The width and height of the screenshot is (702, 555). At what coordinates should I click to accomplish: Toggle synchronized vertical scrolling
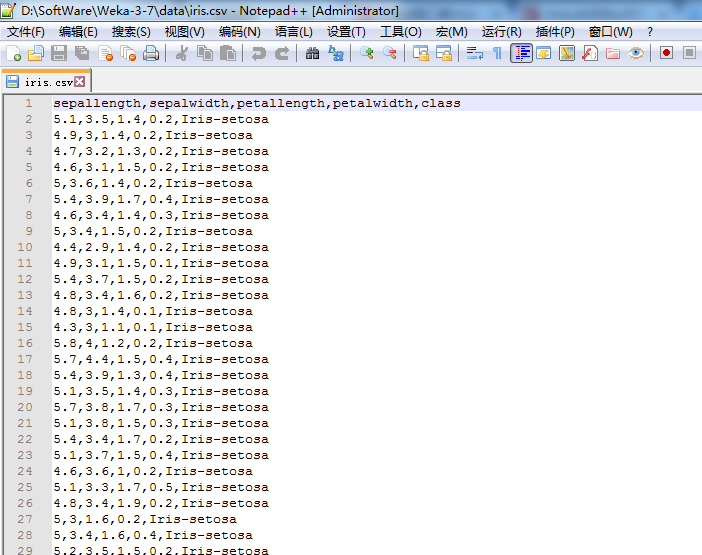(x=421, y=53)
